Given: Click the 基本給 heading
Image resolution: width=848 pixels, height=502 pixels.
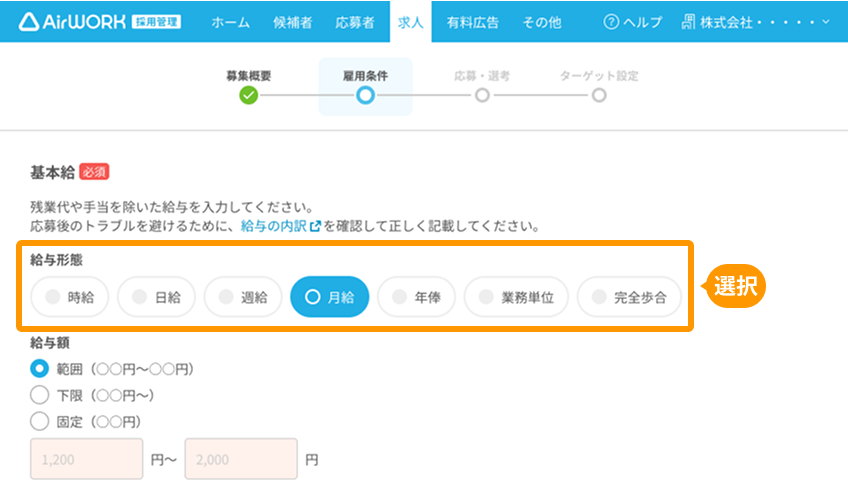Looking at the screenshot, I should pyautogui.click(x=52, y=172).
